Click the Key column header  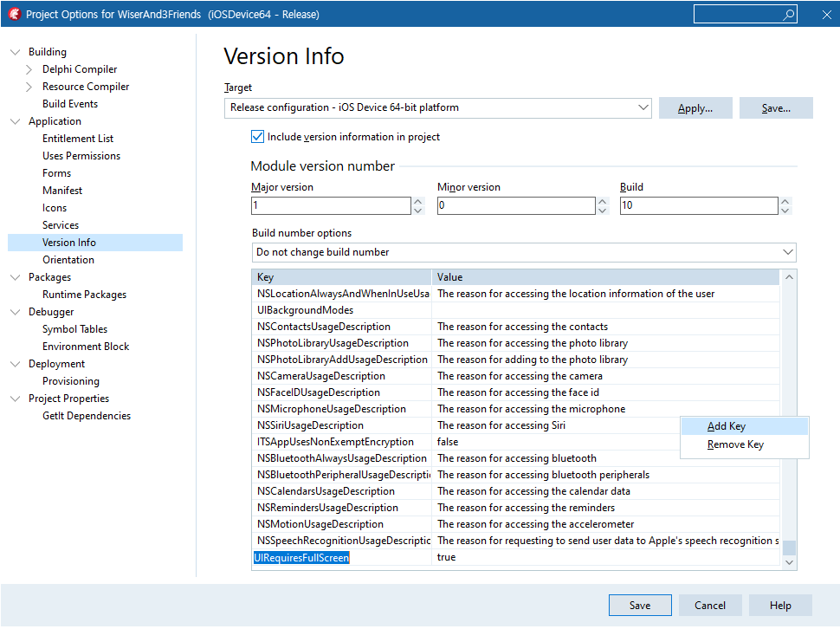(x=342, y=277)
